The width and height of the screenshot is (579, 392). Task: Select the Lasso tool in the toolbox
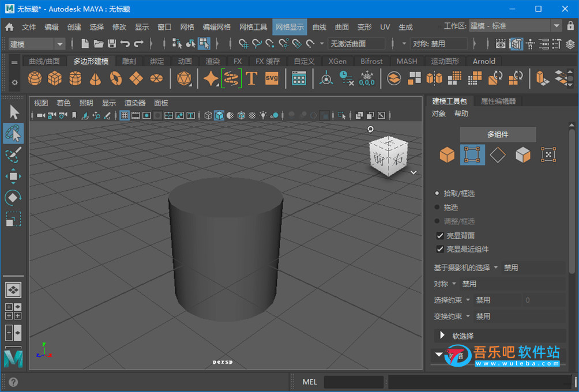(13, 133)
